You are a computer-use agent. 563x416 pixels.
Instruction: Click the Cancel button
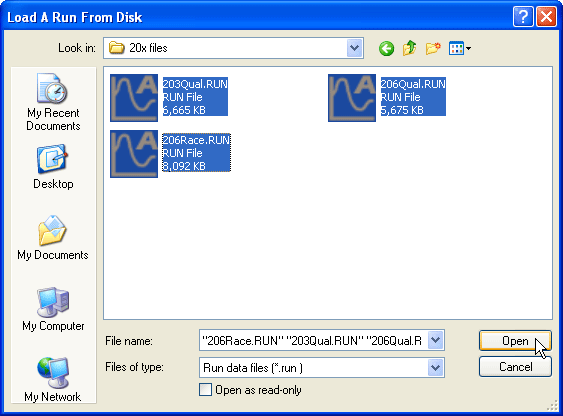tap(515, 366)
